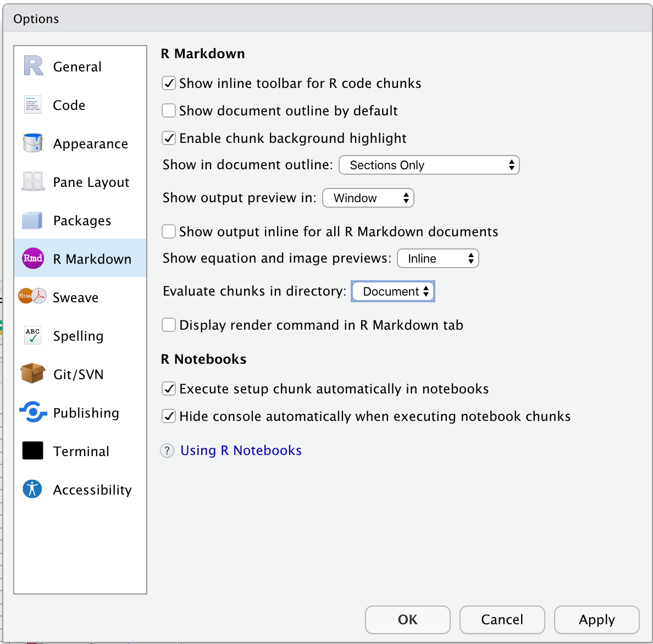Toggle Execute setup chunk automatically in notebooks
This screenshot has height=644, width=653.
tap(169, 389)
